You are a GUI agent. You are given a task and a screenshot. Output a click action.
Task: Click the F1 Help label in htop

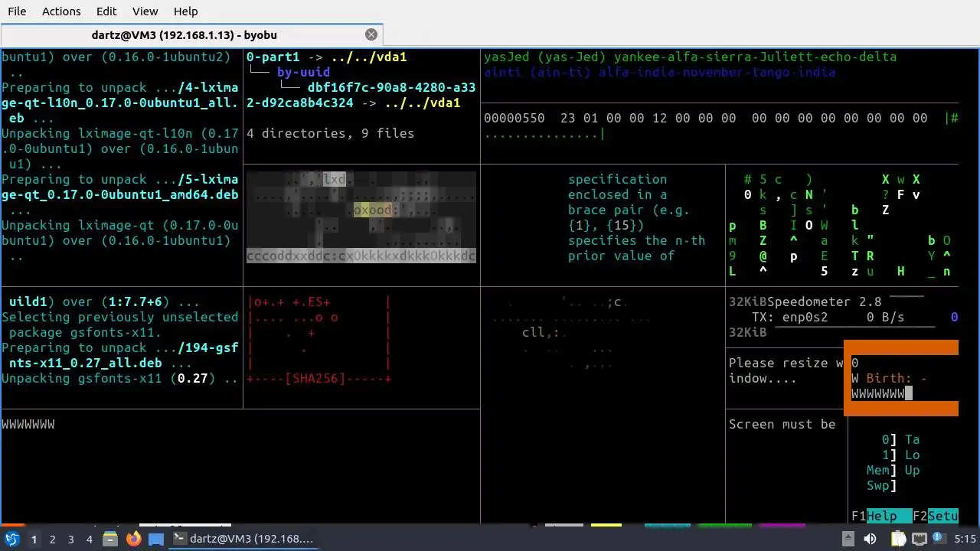click(x=881, y=516)
